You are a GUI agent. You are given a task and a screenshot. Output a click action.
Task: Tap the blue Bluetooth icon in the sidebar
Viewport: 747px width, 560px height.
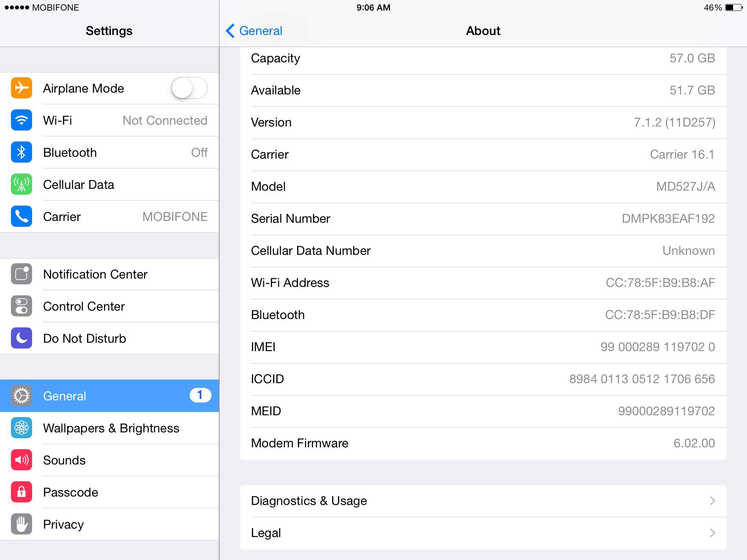click(x=22, y=152)
